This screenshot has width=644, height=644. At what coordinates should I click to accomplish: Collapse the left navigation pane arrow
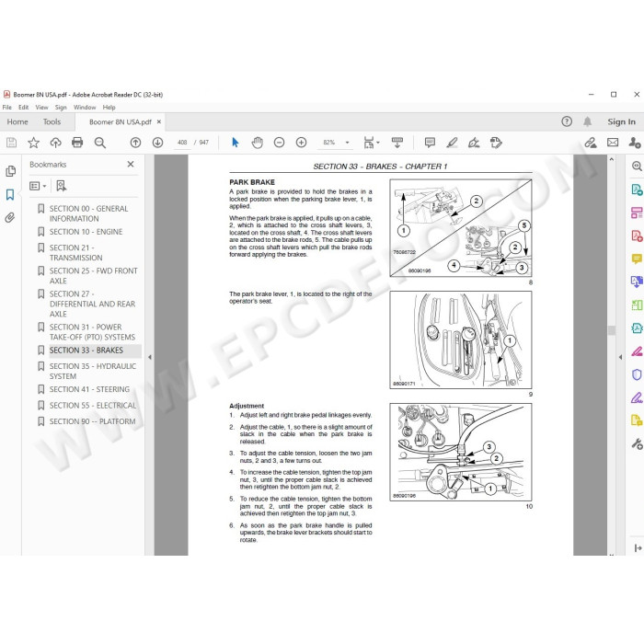(149, 357)
